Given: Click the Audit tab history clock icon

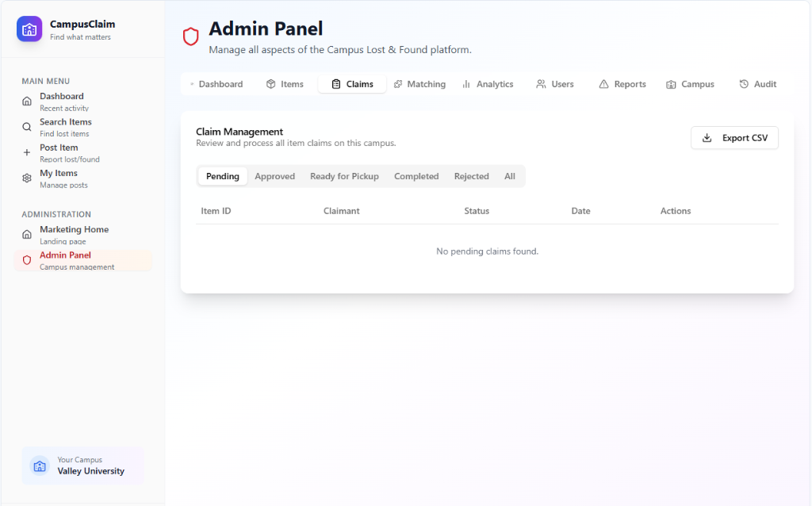Looking at the screenshot, I should (744, 84).
